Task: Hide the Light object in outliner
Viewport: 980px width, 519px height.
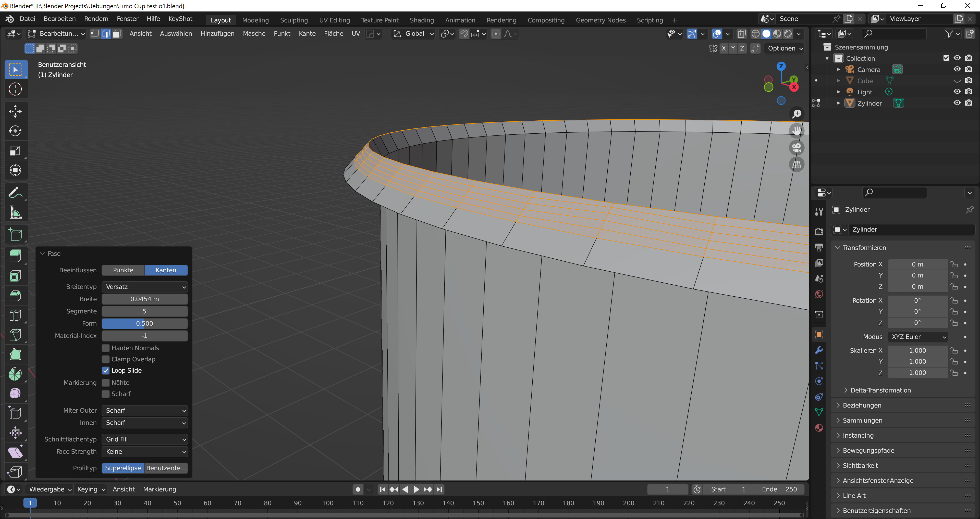Action: [x=957, y=92]
